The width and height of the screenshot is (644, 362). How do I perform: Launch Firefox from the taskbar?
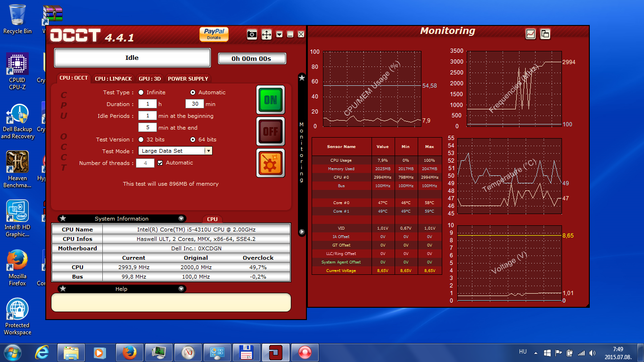129,353
